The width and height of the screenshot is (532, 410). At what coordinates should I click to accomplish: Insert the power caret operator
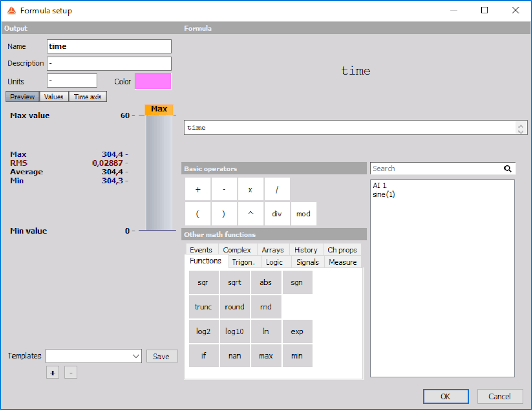(251, 214)
